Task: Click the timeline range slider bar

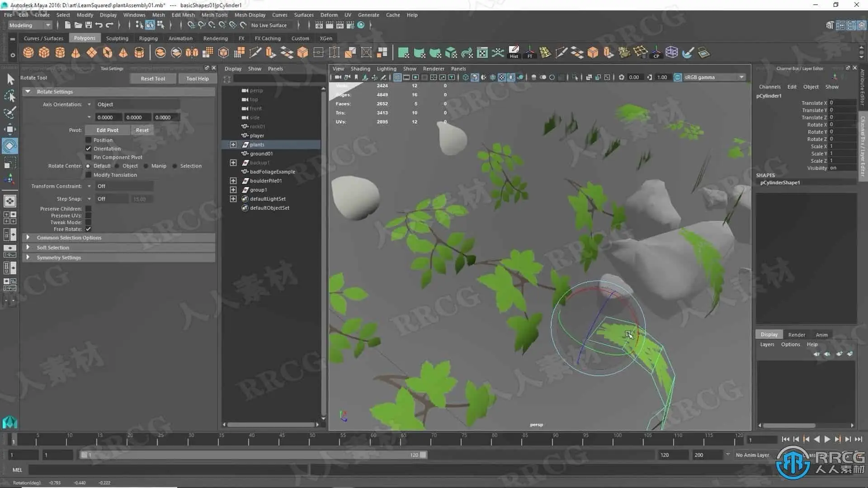Action: 253,455
